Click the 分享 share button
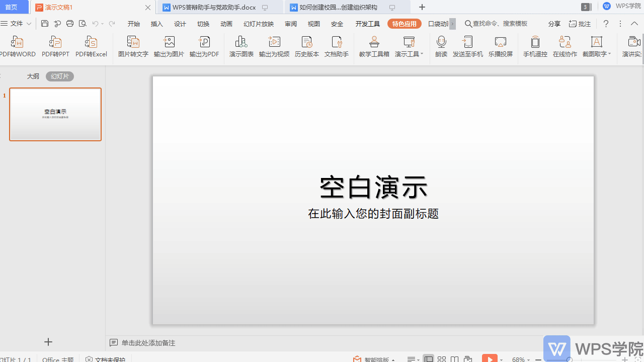 point(554,24)
